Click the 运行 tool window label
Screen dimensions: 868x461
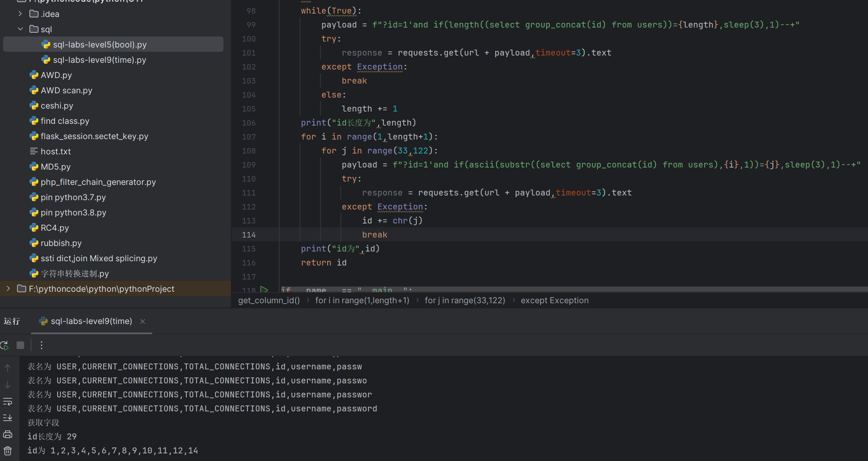click(x=12, y=321)
